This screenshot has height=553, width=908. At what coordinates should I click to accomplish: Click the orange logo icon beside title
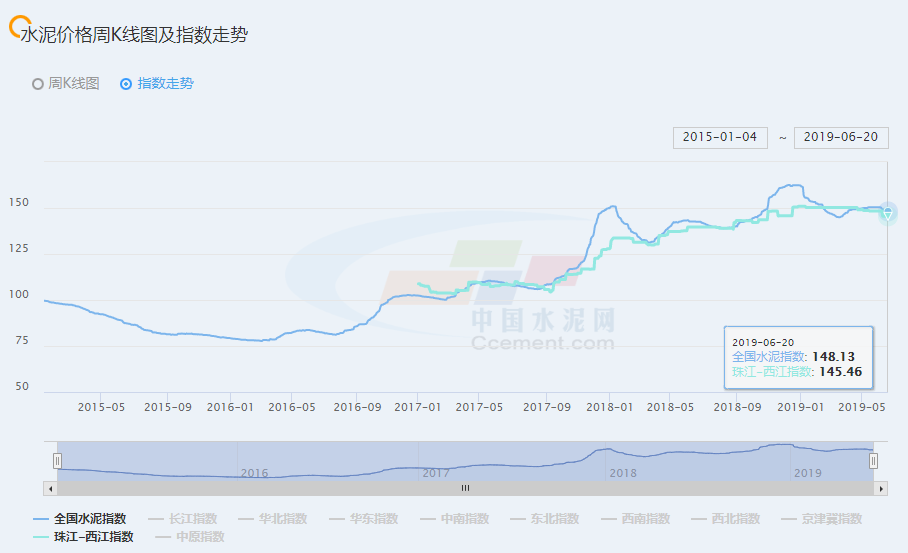tap(14, 29)
